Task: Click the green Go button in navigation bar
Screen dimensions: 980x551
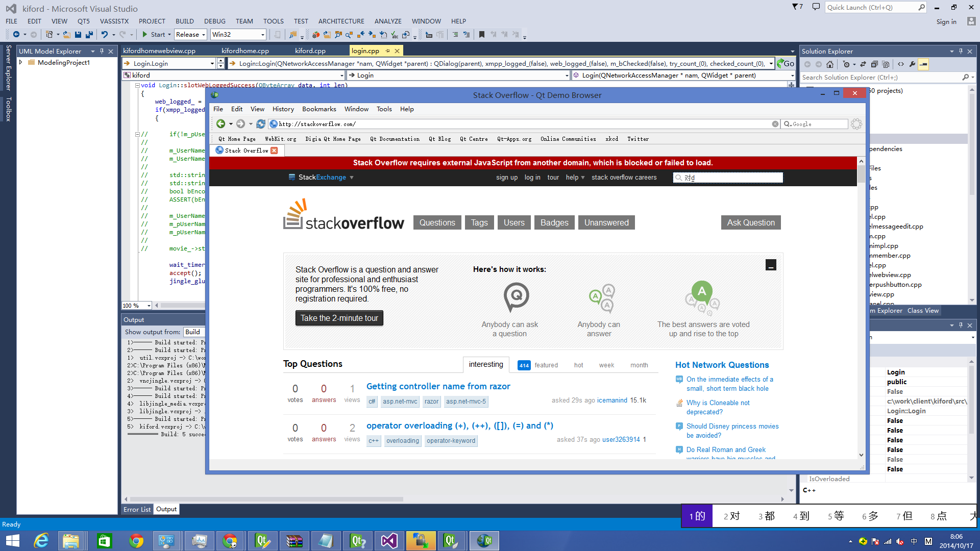Action: pyautogui.click(x=786, y=63)
